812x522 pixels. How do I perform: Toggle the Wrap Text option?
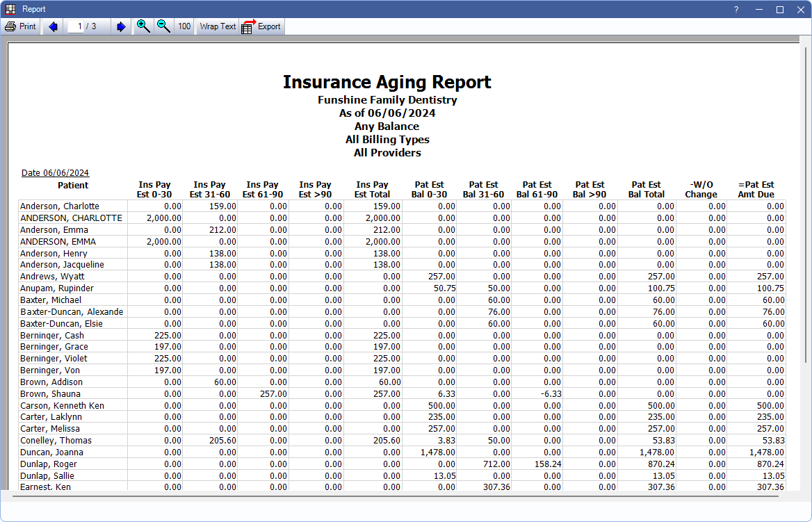218,26
